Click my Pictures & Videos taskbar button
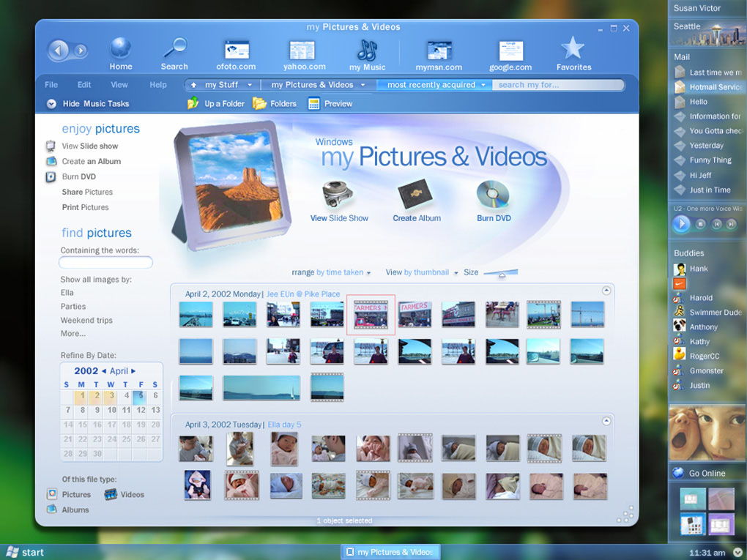 [390, 552]
